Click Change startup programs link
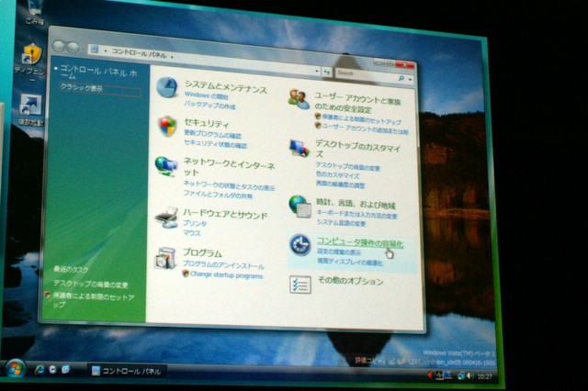Viewport: 588px width, 391px height. [227, 275]
